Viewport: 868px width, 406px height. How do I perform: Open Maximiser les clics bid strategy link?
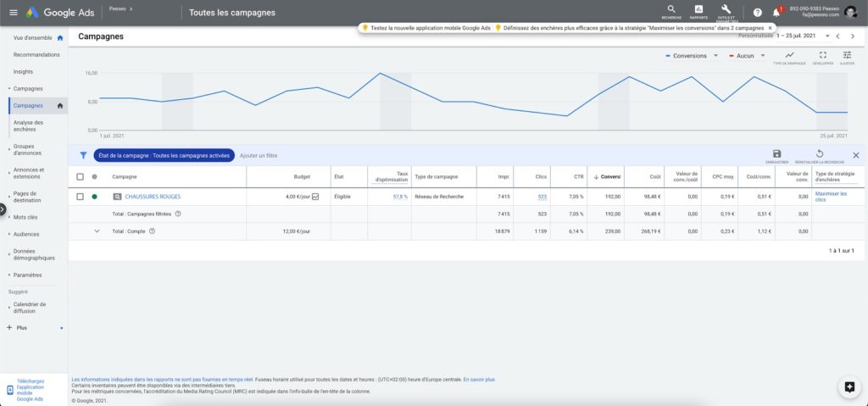[x=831, y=197]
